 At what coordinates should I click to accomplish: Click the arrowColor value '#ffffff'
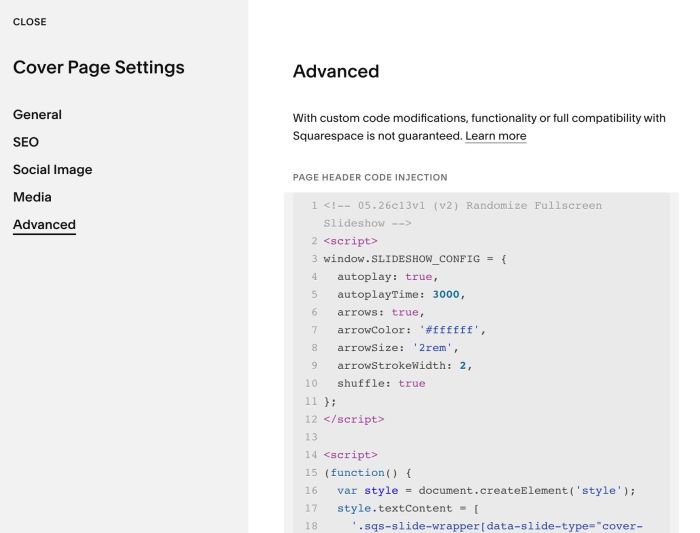(449, 330)
